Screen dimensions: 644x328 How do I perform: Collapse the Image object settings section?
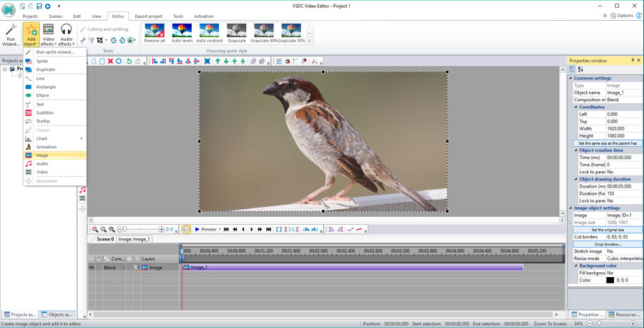click(570, 208)
